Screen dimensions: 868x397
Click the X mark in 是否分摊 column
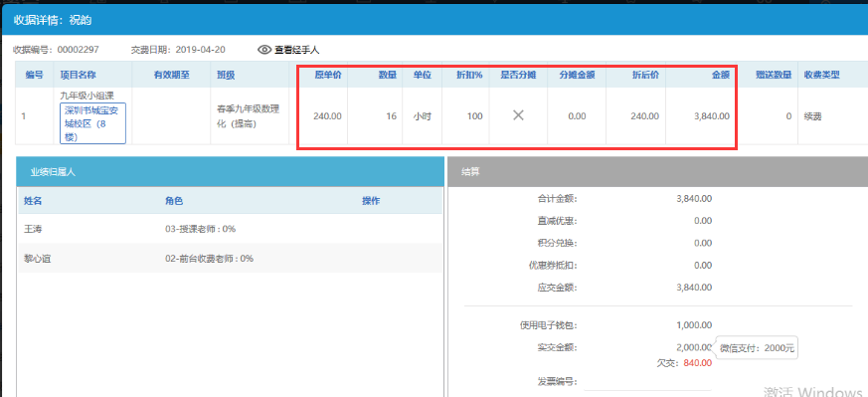[x=518, y=115]
